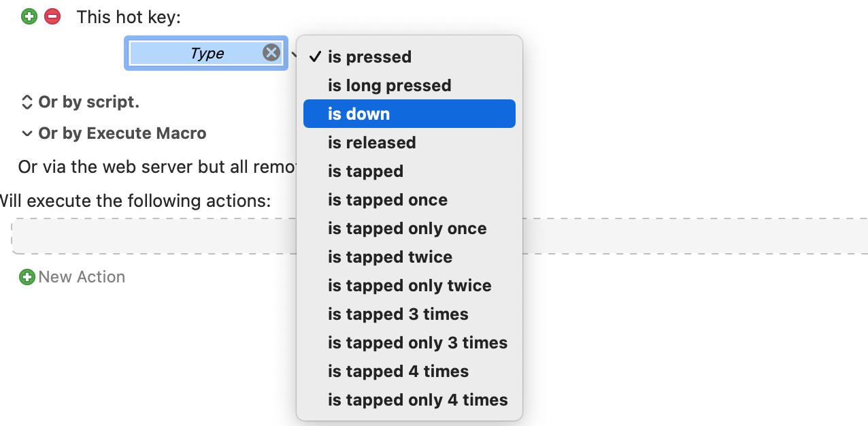Screen dimensions: 868x426
Task: Choose "is tapped only once" entry
Action: [407, 228]
